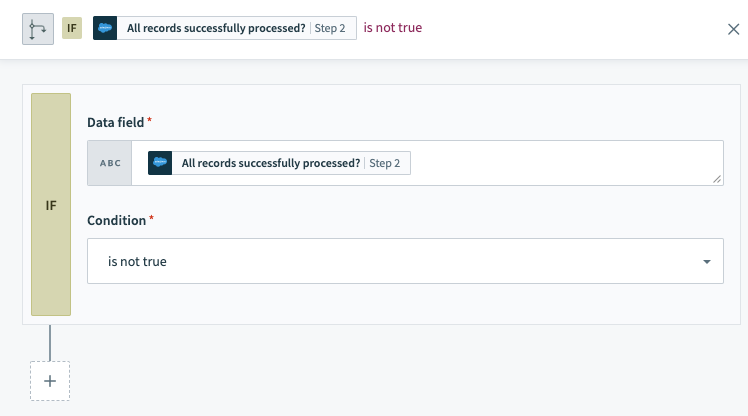This screenshot has height=416, width=748.
Task: Click the tall olive IF block
Action: pyautogui.click(x=51, y=205)
